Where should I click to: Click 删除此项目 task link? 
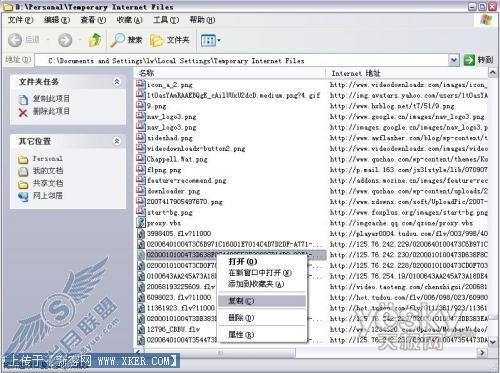coord(51,111)
